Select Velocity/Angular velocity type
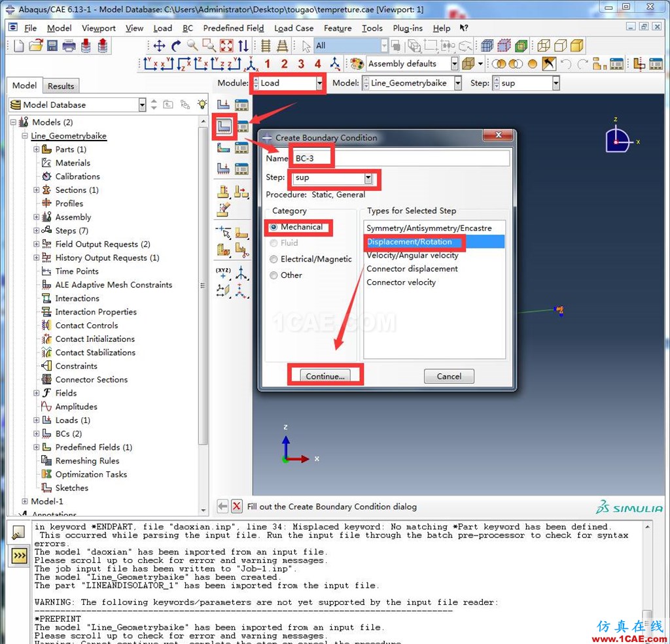This screenshot has height=644, width=670. (434, 256)
